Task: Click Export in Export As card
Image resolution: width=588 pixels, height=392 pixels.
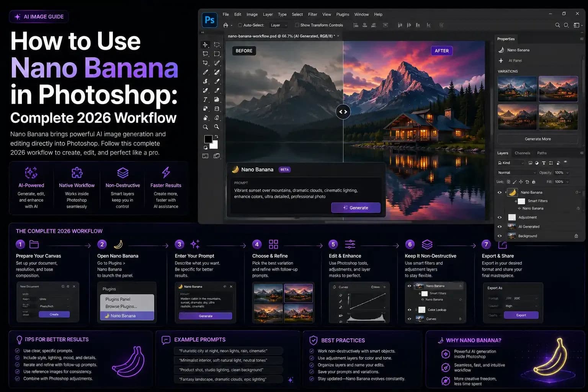Action: click(521, 315)
